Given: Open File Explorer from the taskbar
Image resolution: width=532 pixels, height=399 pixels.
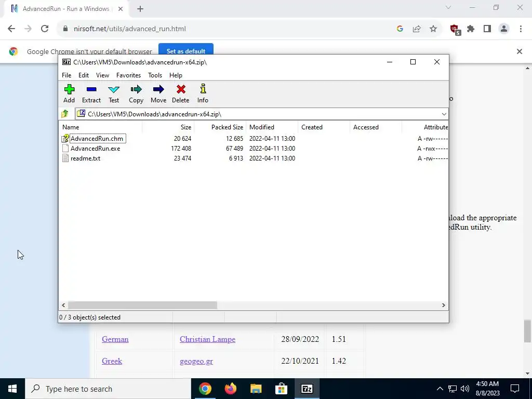Looking at the screenshot, I should 256,389.
